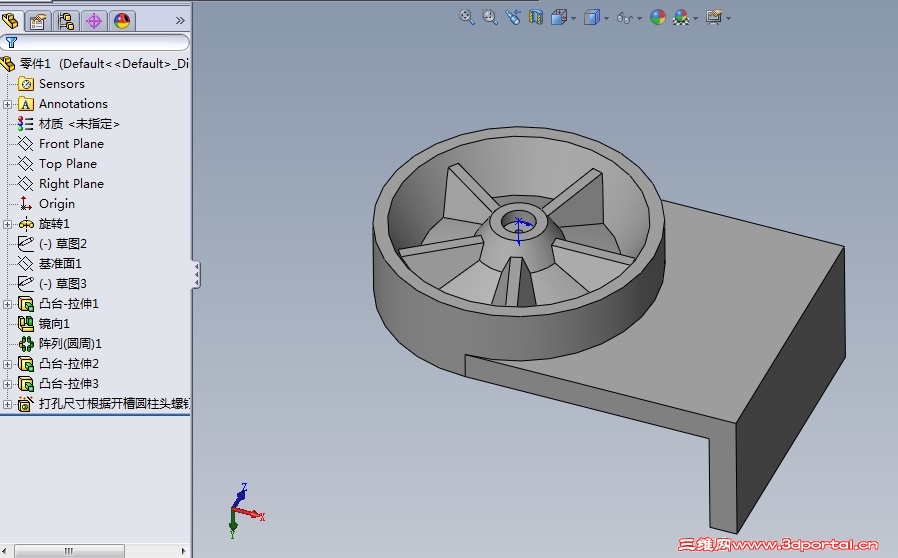Viewport: 898px width, 558px height.
Task: Click the Origin axis icon
Action: coord(26,203)
